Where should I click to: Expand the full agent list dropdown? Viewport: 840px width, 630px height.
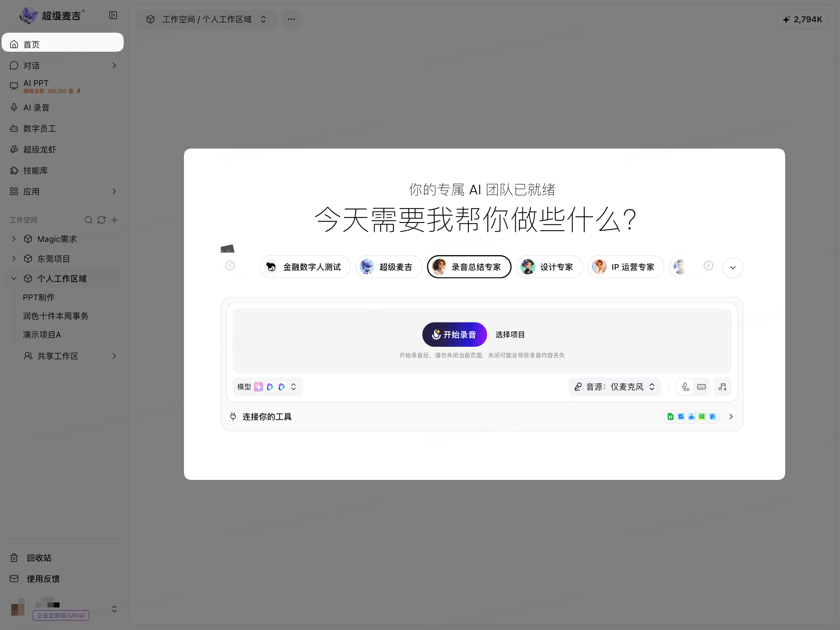pyautogui.click(x=733, y=268)
